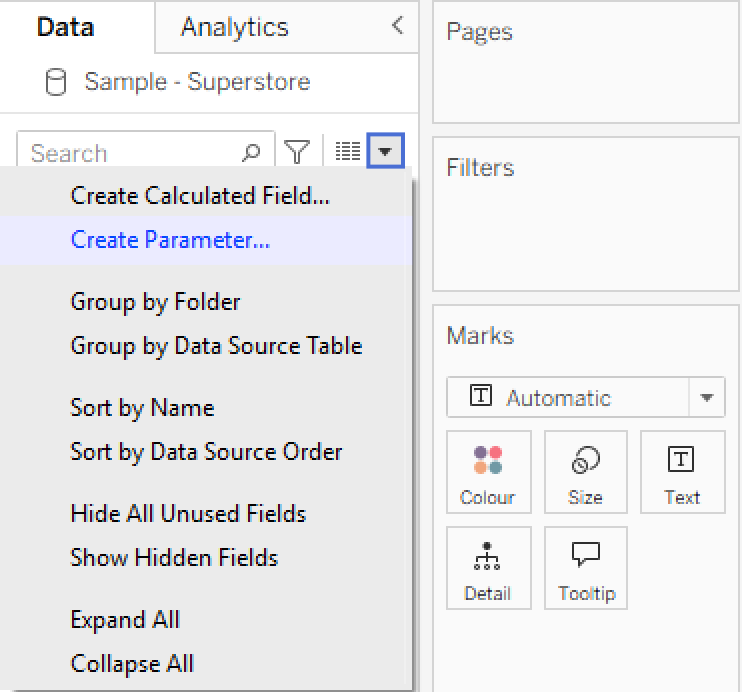Open the filter fields funnel icon
742x692 pixels.
(x=297, y=152)
